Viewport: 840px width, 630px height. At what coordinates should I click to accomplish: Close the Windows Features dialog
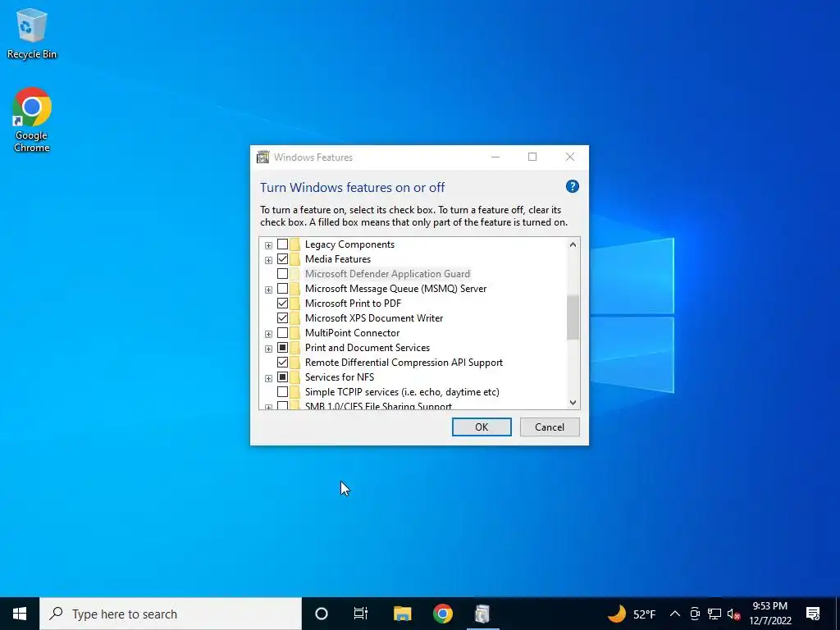pyautogui.click(x=570, y=157)
